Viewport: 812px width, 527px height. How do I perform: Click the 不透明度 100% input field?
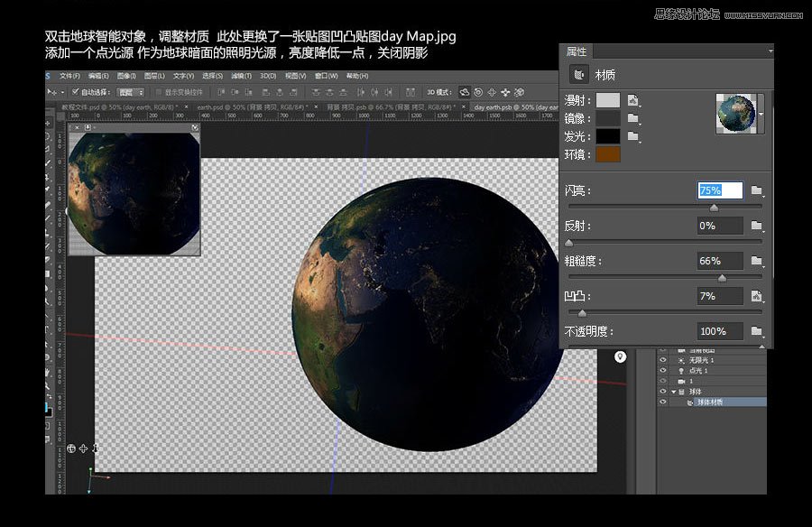coord(720,331)
